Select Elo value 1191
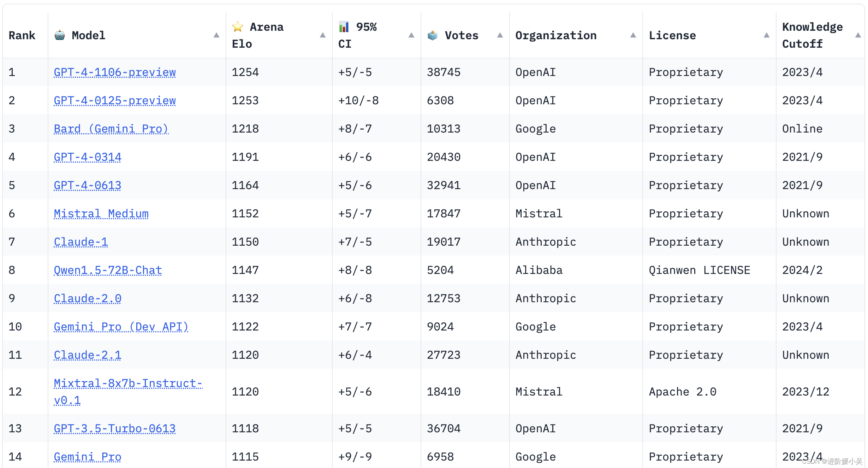 245,157
